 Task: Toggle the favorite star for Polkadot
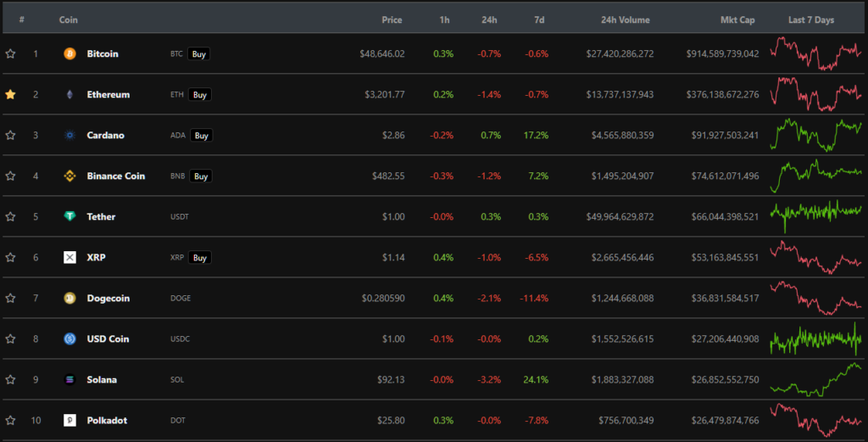(x=10, y=420)
